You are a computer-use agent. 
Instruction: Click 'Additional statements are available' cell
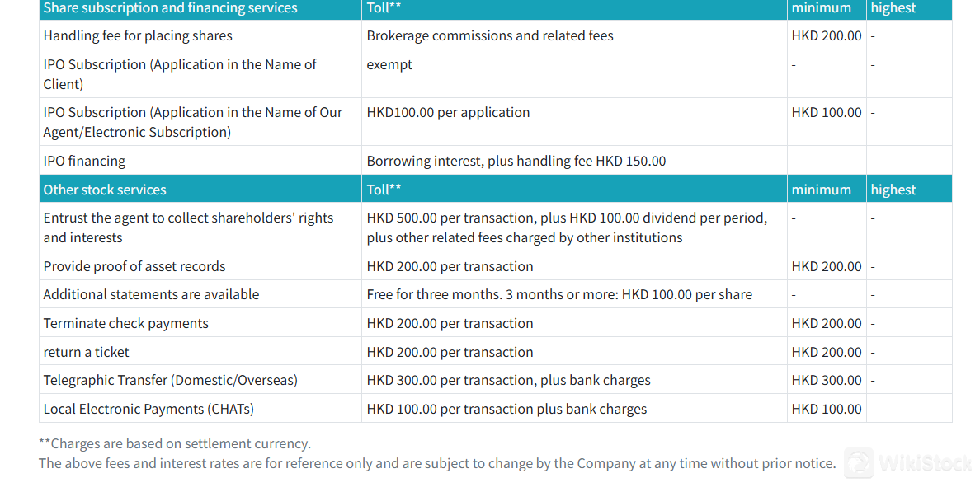pos(200,294)
